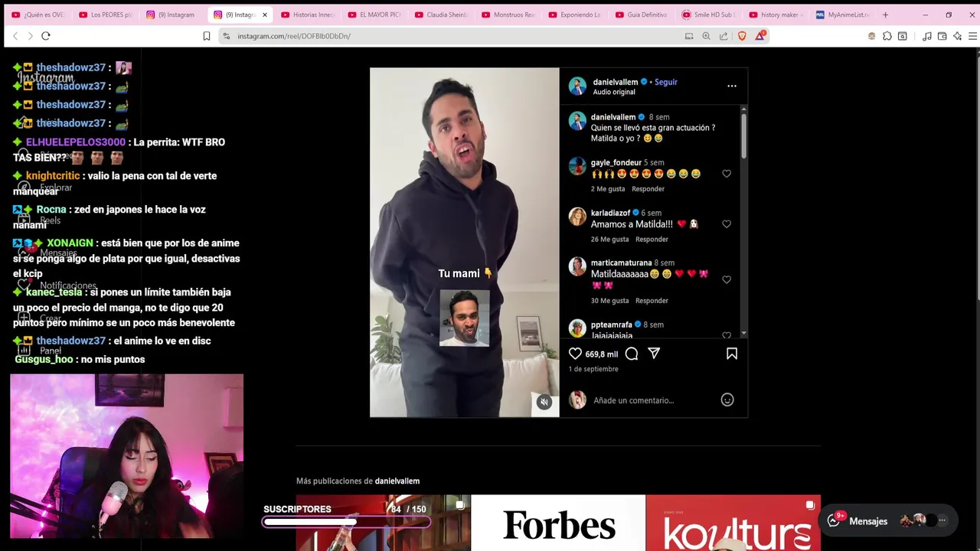The width and height of the screenshot is (980, 551).
Task: Open ppteamrafa's profile
Action: point(611,324)
